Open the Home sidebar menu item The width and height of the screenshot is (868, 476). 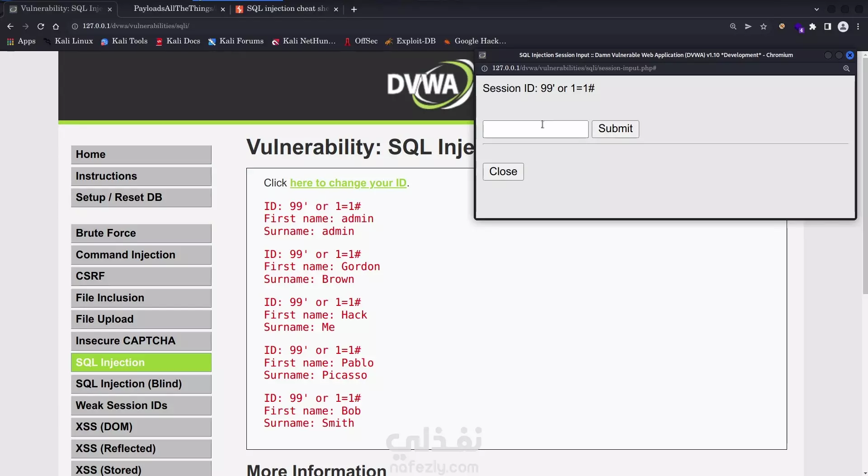point(141,155)
